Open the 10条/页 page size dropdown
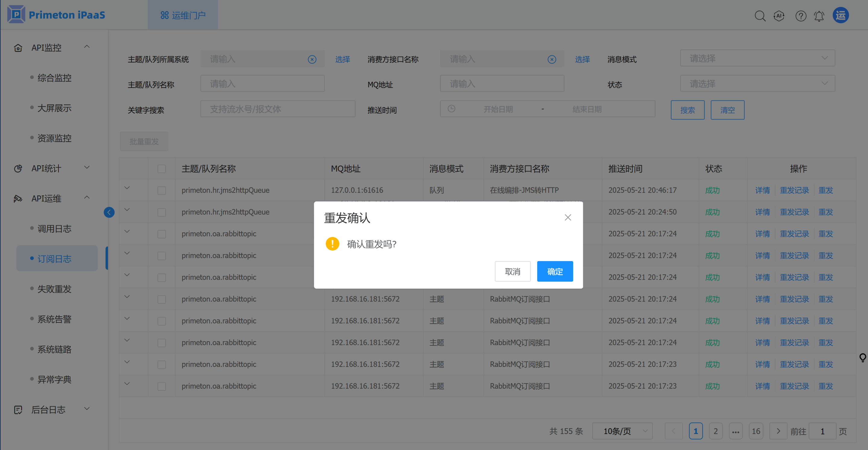The height and width of the screenshot is (450, 868). [622, 431]
